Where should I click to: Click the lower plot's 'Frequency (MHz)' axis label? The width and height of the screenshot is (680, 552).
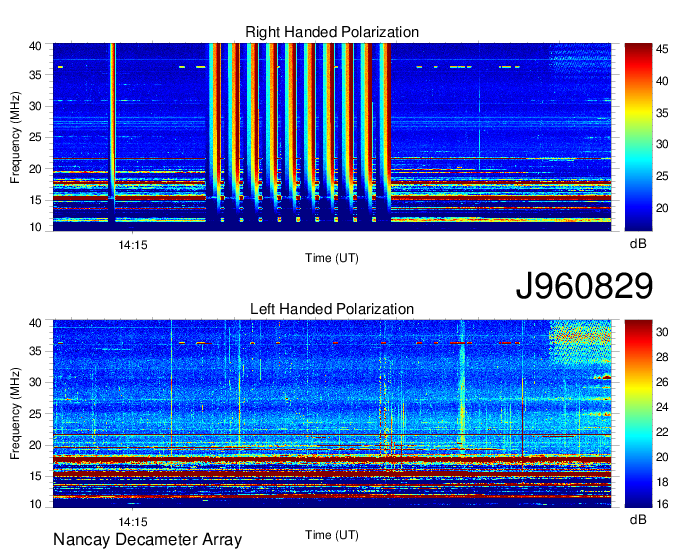(15, 414)
